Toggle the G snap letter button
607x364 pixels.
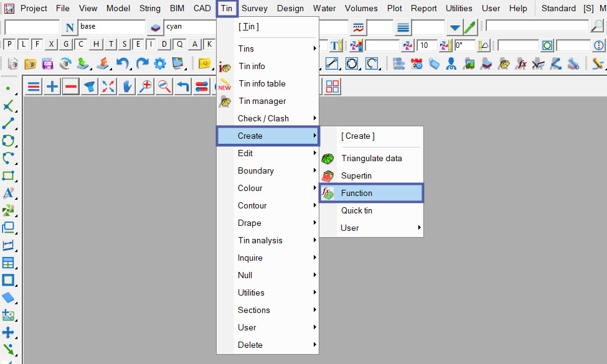(66, 44)
